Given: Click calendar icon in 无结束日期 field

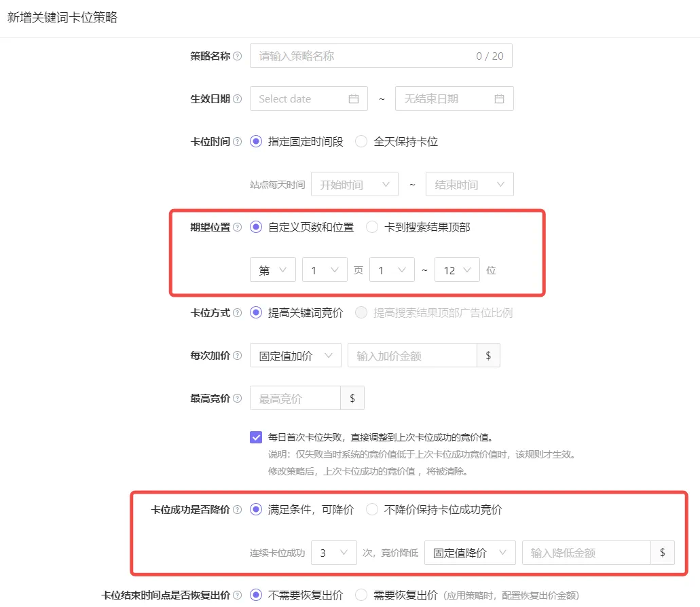Looking at the screenshot, I should pyautogui.click(x=499, y=98).
